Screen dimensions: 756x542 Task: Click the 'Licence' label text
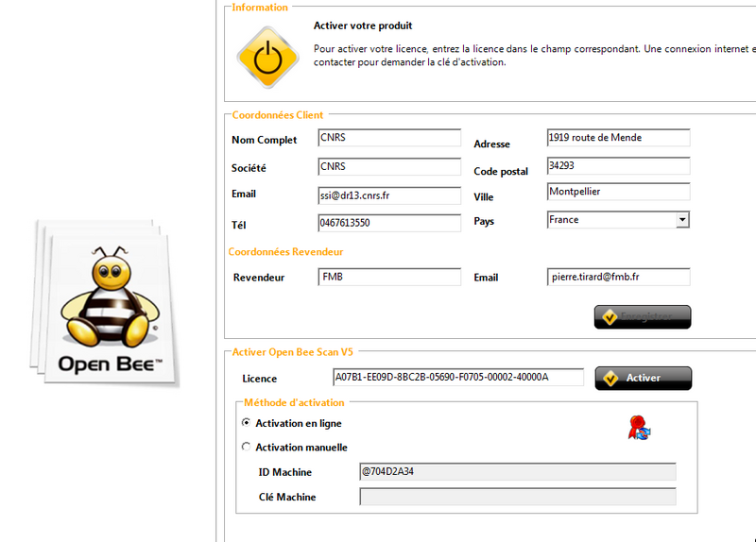click(x=259, y=379)
